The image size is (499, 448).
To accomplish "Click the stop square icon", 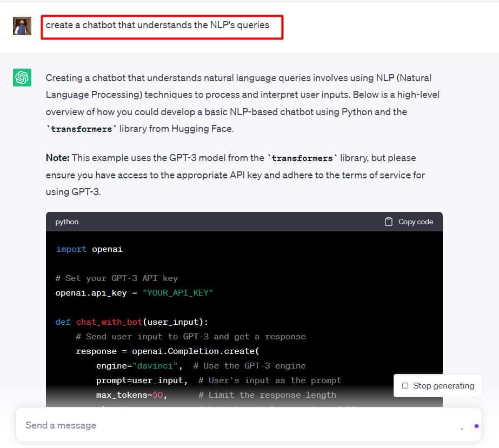I will click(405, 386).
